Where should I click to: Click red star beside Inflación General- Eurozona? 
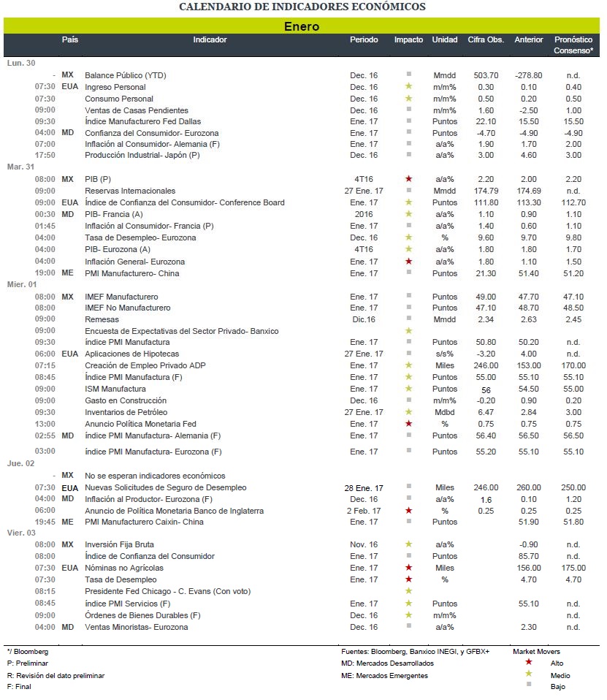pyautogui.click(x=408, y=261)
